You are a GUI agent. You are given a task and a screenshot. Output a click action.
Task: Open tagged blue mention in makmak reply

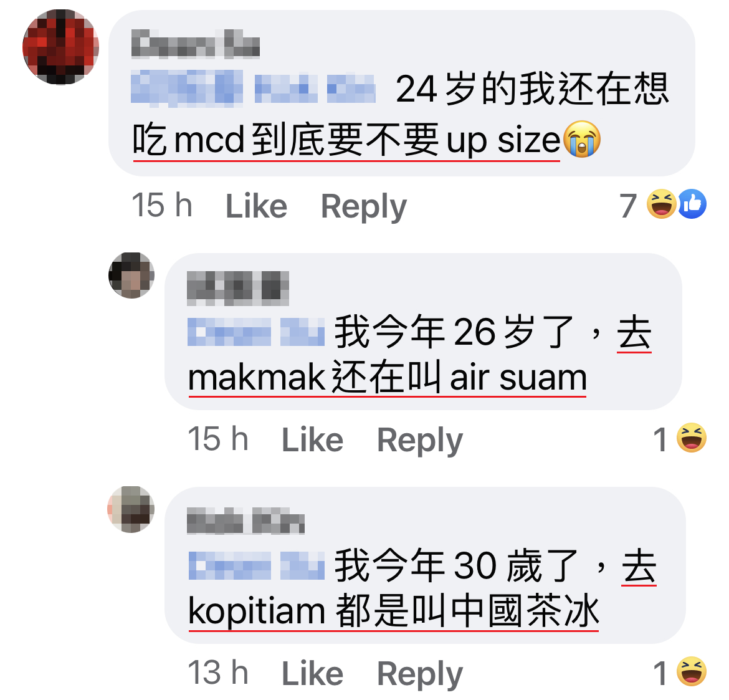click(x=255, y=332)
